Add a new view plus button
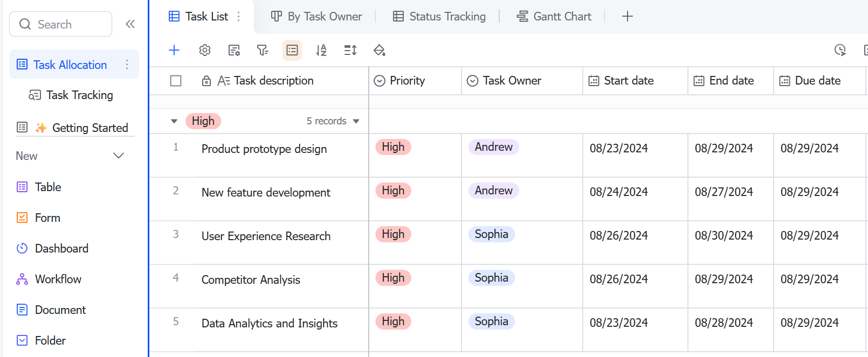The width and height of the screenshot is (868, 357). 628,16
